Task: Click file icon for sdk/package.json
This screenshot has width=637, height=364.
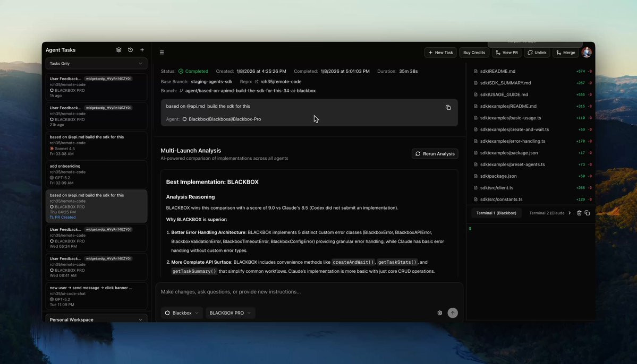Action: click(x=475, y=176)
